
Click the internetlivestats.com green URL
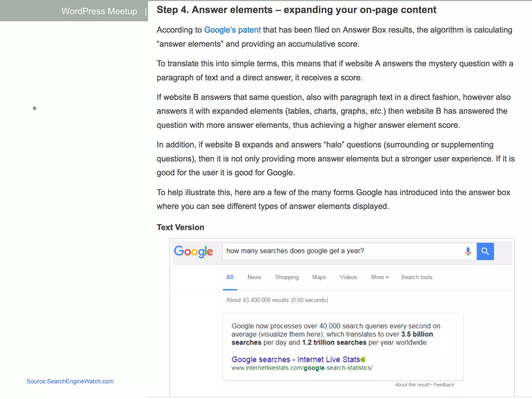302,368
